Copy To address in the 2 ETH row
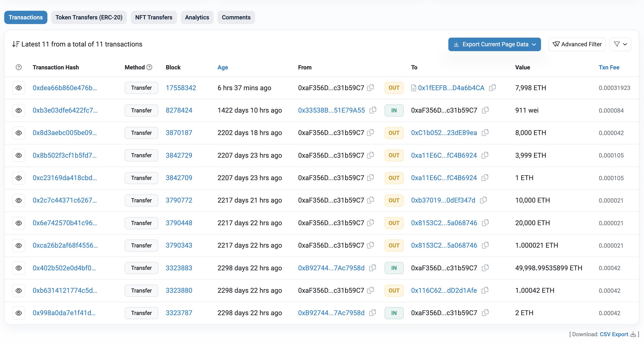 485,313
